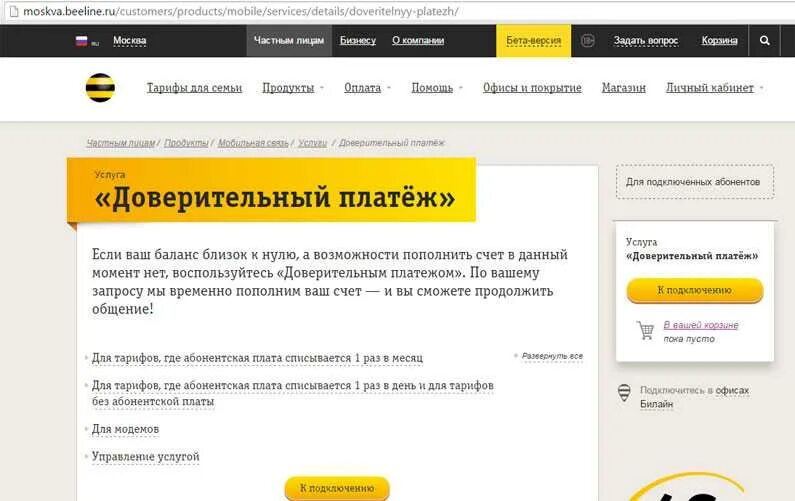The width and height of the screenshot is (795, 501).
Task: Open the Задать вопрос link
Action: pos(646,41)
